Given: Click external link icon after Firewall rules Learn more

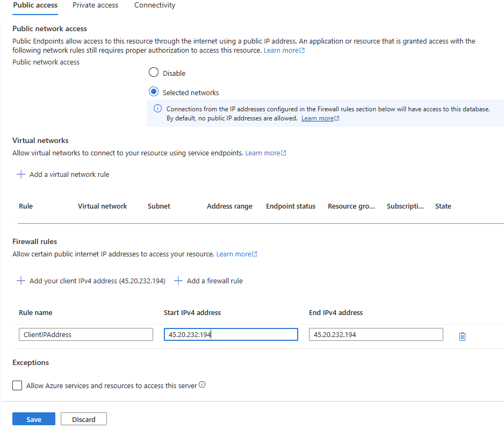Looking at the screenshot, I should pyautogui.click(x=255, y=254).
